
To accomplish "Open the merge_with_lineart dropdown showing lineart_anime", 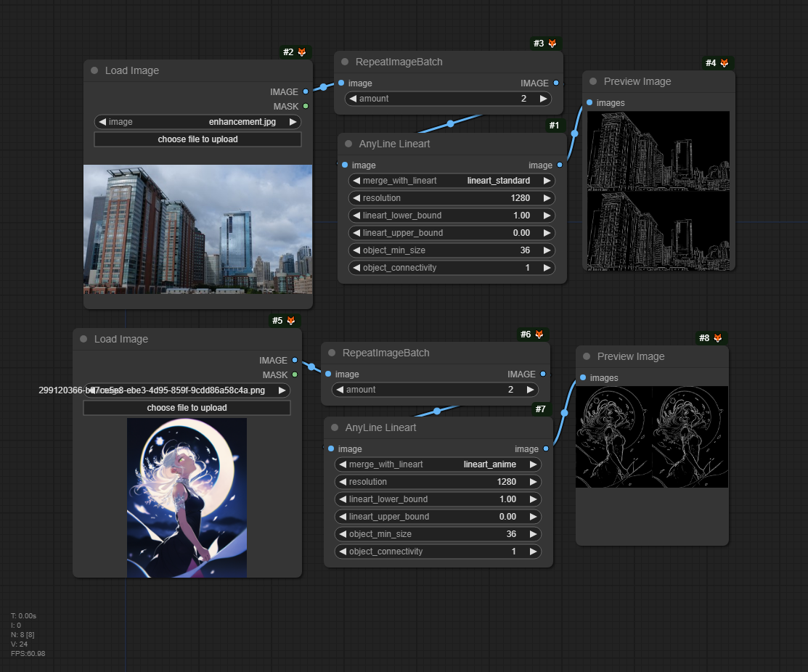I will point(438,464).
